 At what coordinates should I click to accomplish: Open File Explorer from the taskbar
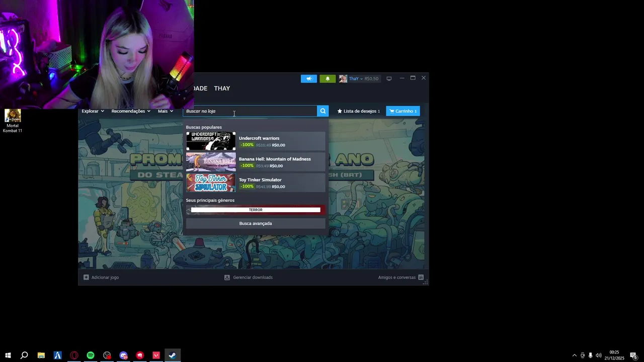41,355
